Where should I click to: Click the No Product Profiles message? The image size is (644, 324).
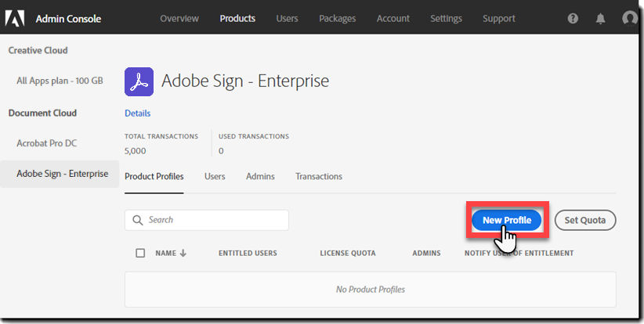coord(371,290)
